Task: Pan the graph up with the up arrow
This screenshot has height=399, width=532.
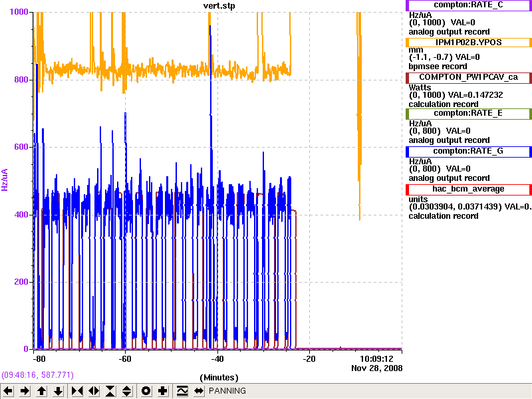Action: tap(42, 391)
